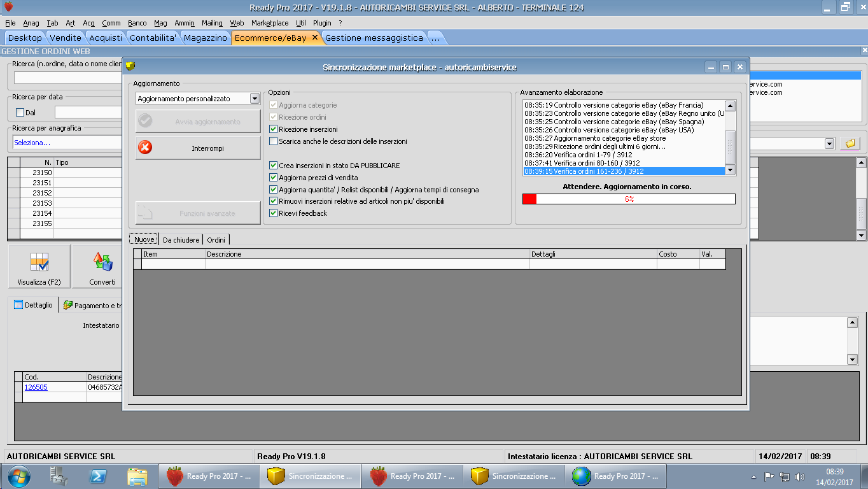Screen dimensions: 868x489
Task: Open the 126505 article code link
Action: (36, 387)
